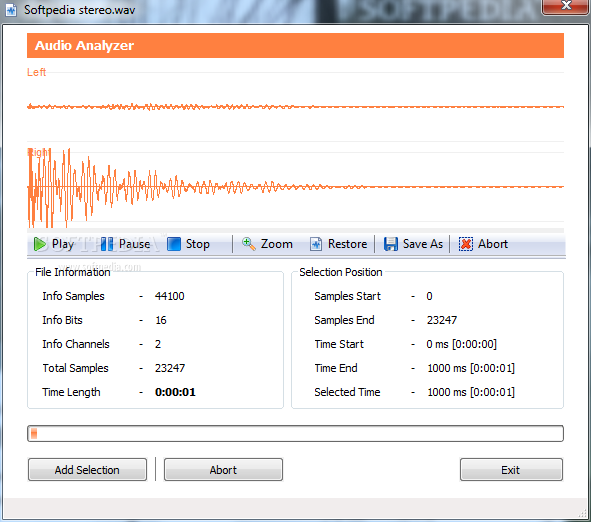This screenshot has width=591, height=522.
Task: Select the Info Samples value 44100
Action: (x=170, y=296)
